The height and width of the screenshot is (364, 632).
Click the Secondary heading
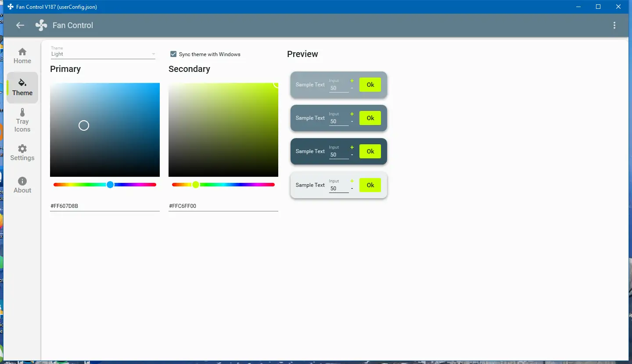189,69
